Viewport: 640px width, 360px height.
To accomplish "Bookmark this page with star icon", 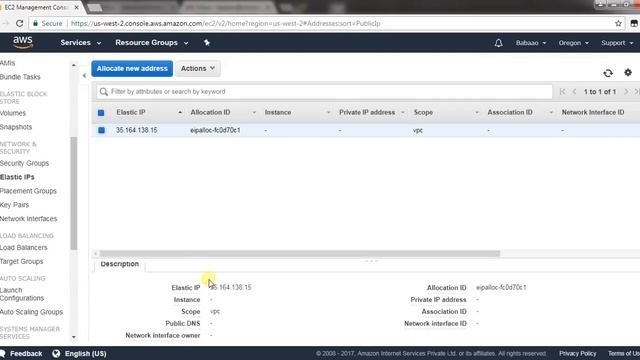I will tap(618, 23).
